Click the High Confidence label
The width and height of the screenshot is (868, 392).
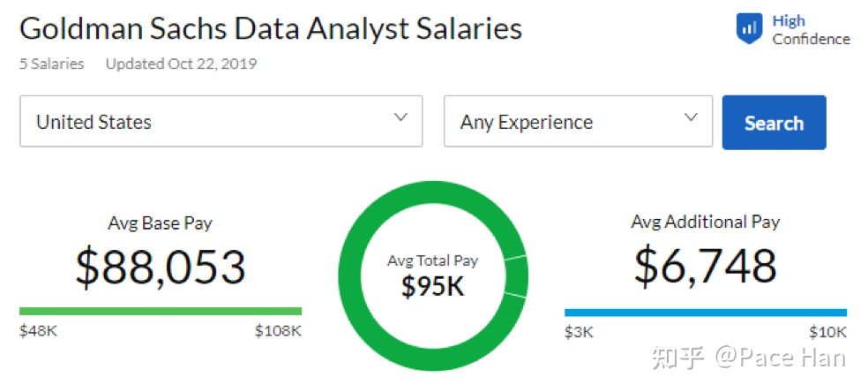pos(810,30)
